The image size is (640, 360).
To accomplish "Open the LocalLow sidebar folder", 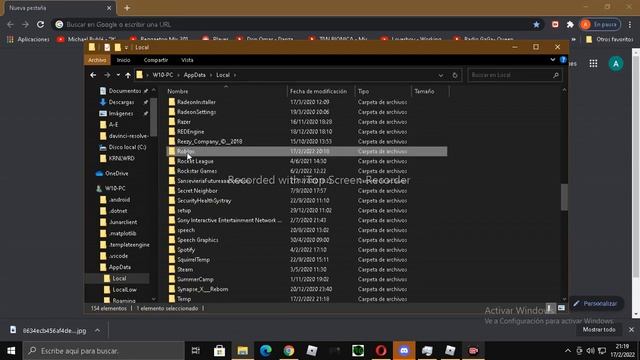I will tap(124, 289).
